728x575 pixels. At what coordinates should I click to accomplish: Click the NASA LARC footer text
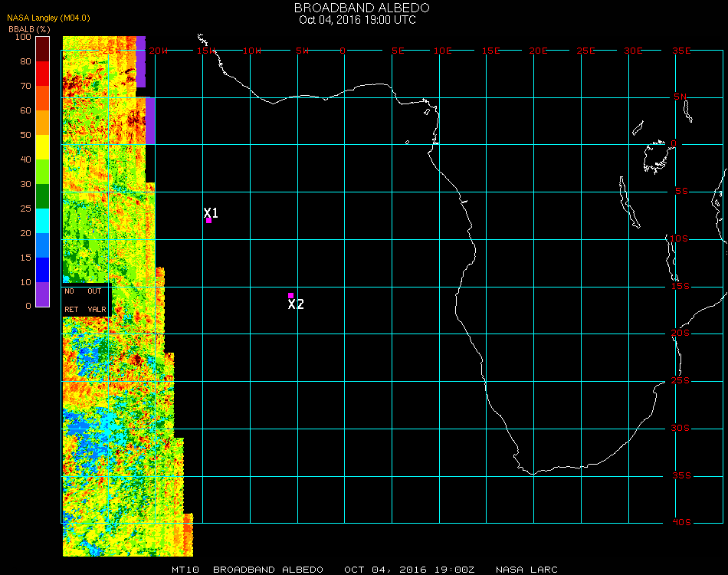point(526,570)
